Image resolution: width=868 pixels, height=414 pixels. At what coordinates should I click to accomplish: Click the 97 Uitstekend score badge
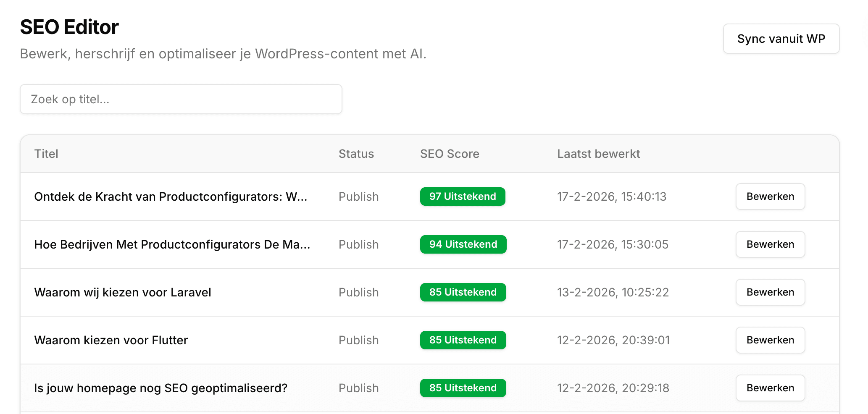coord(462,197)
